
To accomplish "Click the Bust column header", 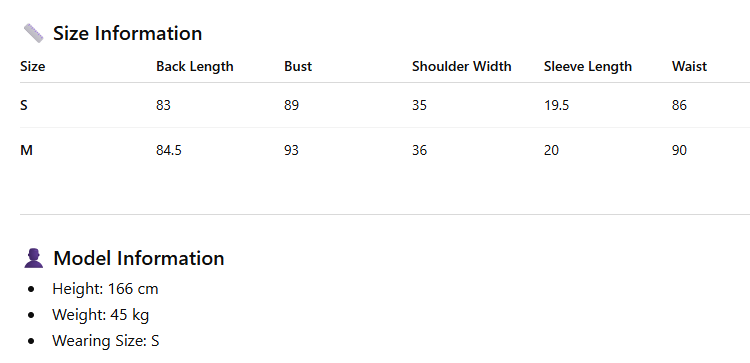I will [x=298, y=66].
